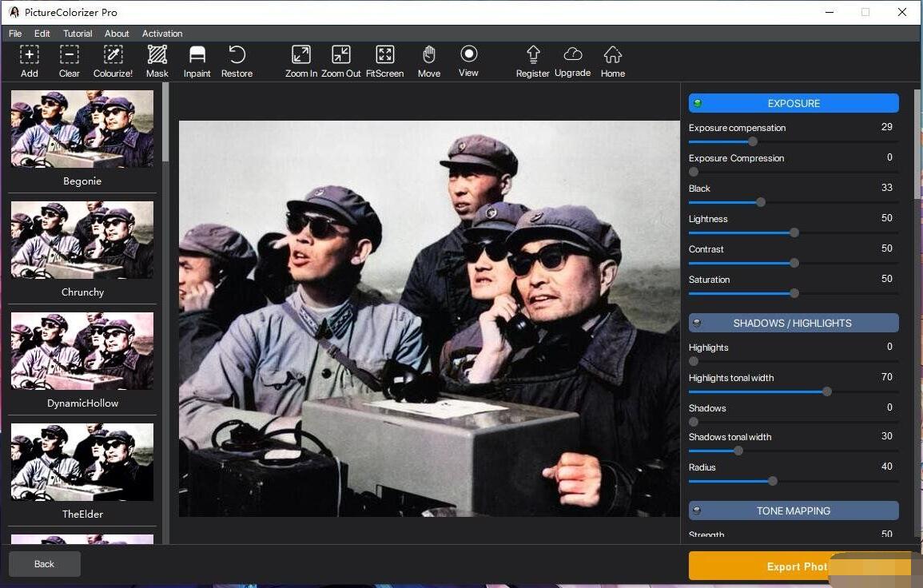This screenshot has width=923, height=588.
Task: Open the Activation menu
Action: pyautogui.click(x=162, y=34)
